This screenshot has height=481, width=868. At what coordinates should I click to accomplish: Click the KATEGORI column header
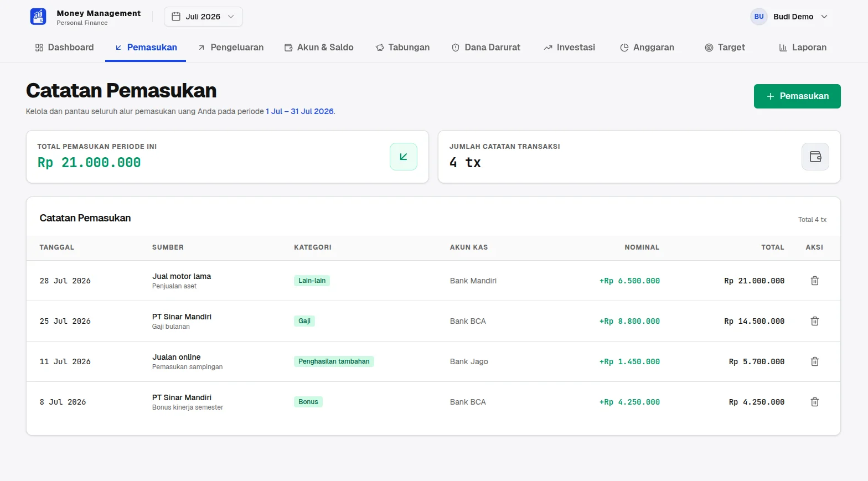coord(313,247)
